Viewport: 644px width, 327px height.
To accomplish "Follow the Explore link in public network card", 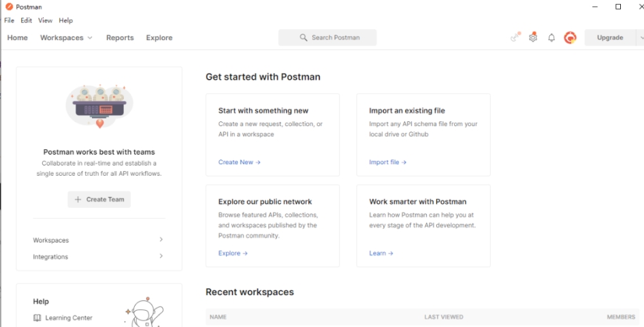I will 233,253.
